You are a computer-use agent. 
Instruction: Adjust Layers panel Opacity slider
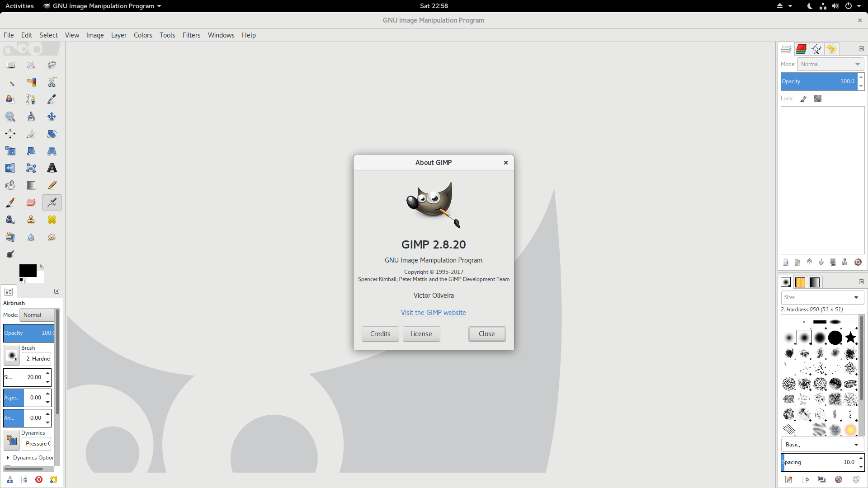point(819,81)
